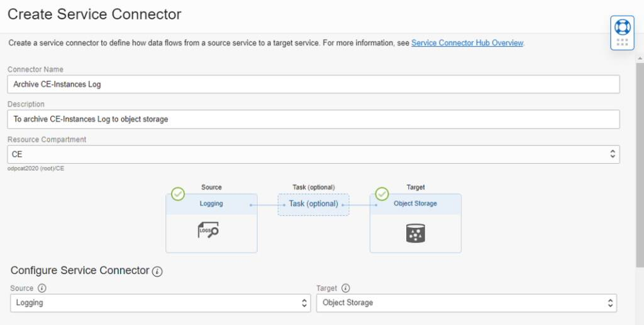Select the Object Storage target tile header
Viewport: 644px width, 325px height.
pos(415,204)
